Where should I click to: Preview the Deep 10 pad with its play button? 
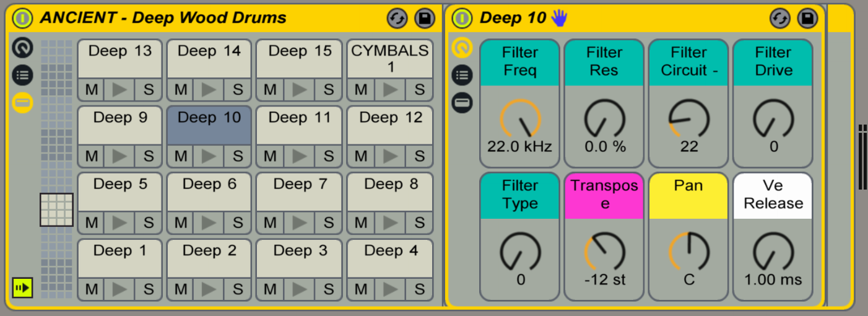click(x=209, y=156)
